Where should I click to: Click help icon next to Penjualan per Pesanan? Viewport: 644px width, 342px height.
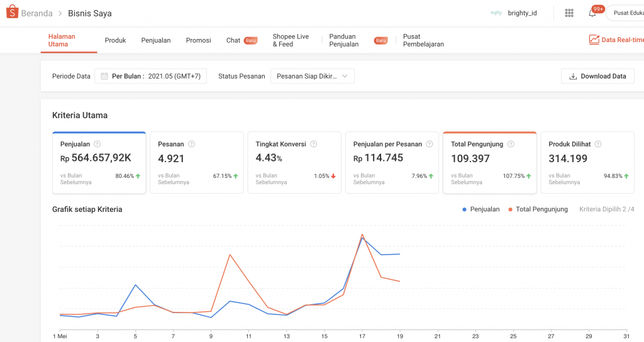(429, 144)
